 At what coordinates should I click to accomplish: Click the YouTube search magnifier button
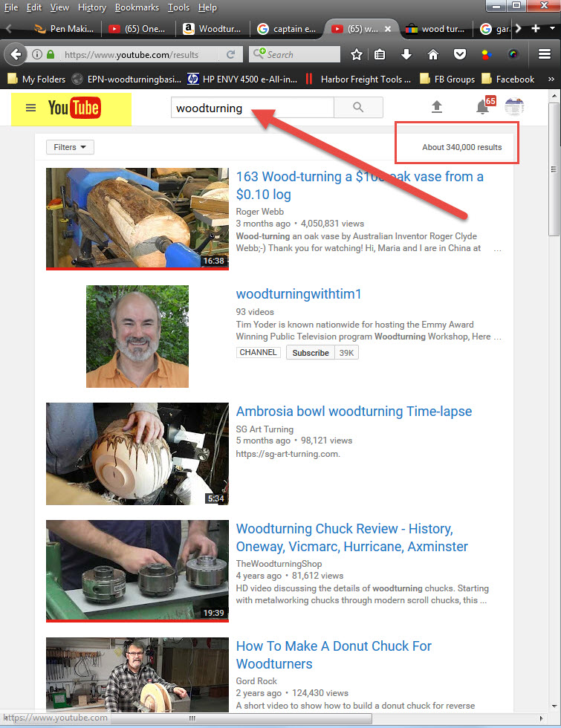click(358, 107)
